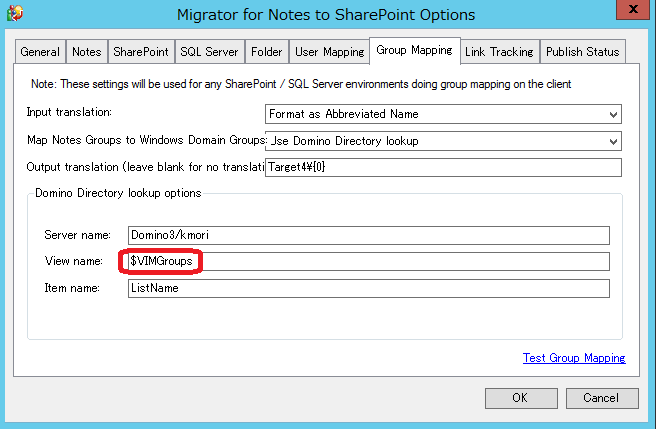This screenshot has height=429, width=656.
Task: Go to the SQL Server tab
Action: [x=209, y=52]
